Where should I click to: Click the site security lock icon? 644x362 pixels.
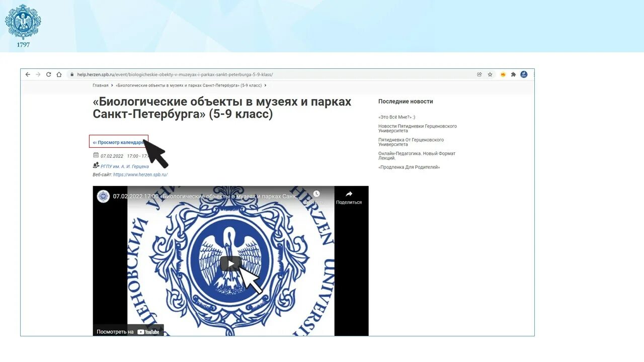coord(72,74)
